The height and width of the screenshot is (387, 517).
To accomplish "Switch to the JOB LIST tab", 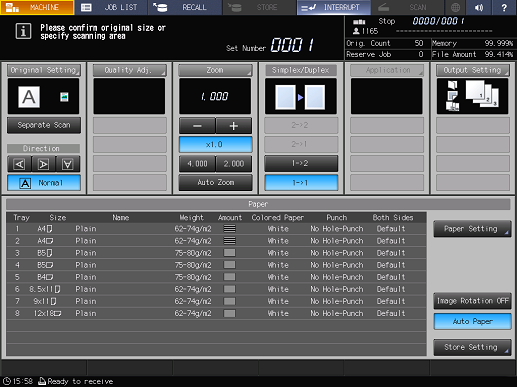I will click(x=111, y=7).
